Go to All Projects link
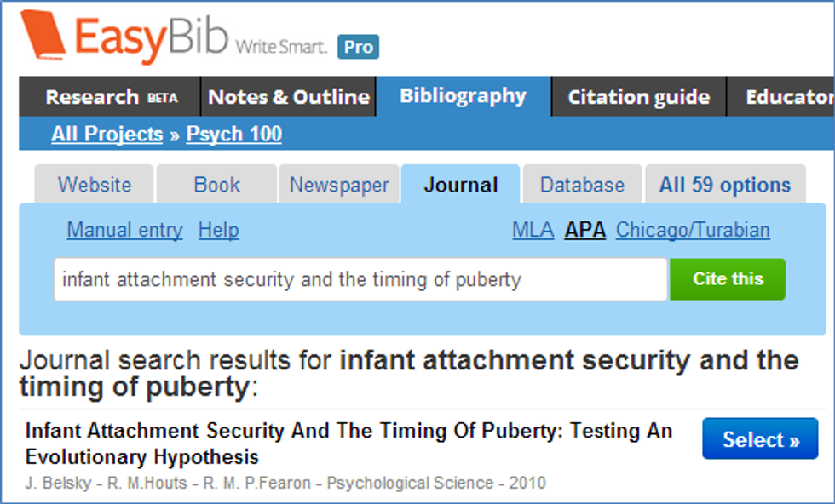This screenshot has height=504, width=835. click(107, 135)
